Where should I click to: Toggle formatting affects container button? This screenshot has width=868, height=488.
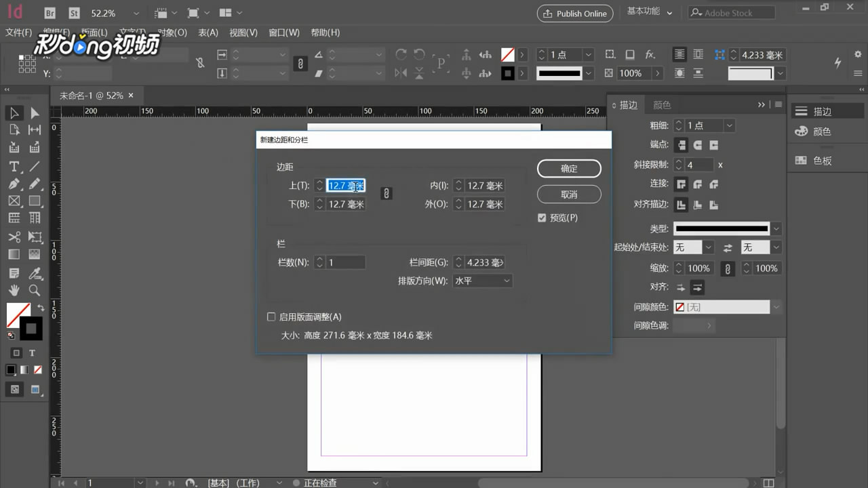click(x=16, y=353)
